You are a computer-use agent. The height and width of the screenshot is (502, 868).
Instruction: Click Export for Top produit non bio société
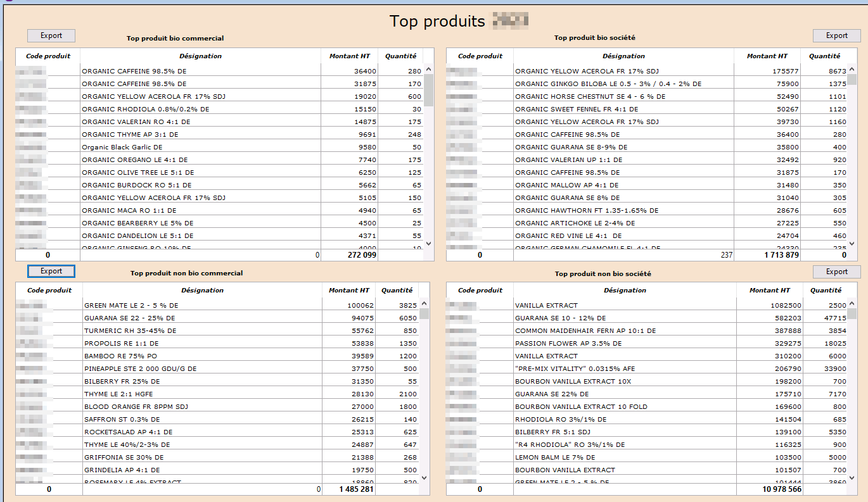(x=836, y=271)
